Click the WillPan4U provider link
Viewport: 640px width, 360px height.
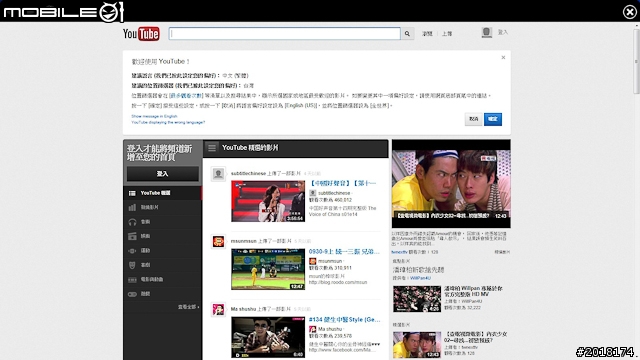click(x=420, y=278)
